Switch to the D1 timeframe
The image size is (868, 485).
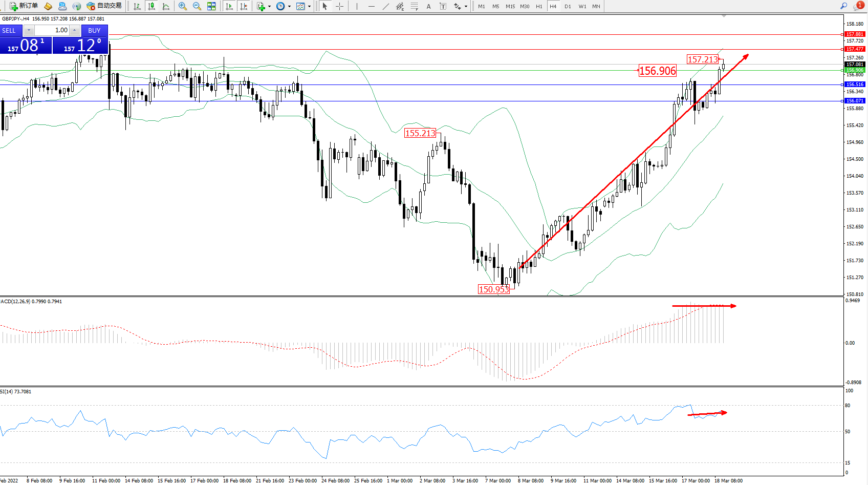click(x=568, y=6)
